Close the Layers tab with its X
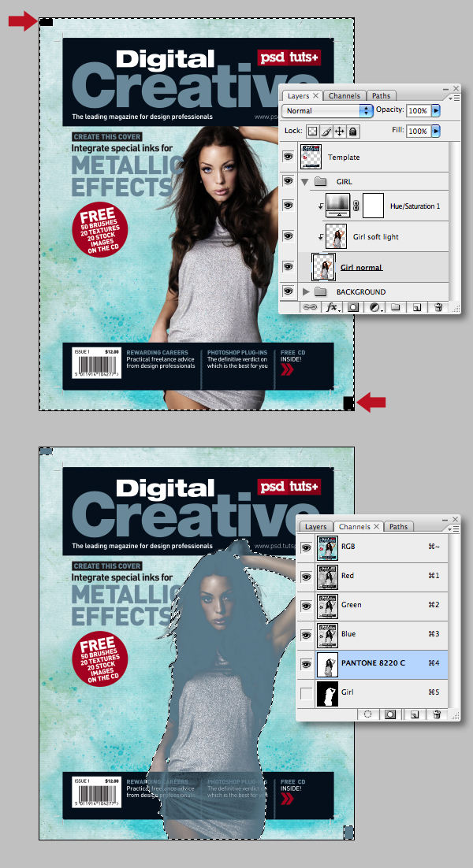The width and height of the screenshot is (473, 868). point(315,96)
